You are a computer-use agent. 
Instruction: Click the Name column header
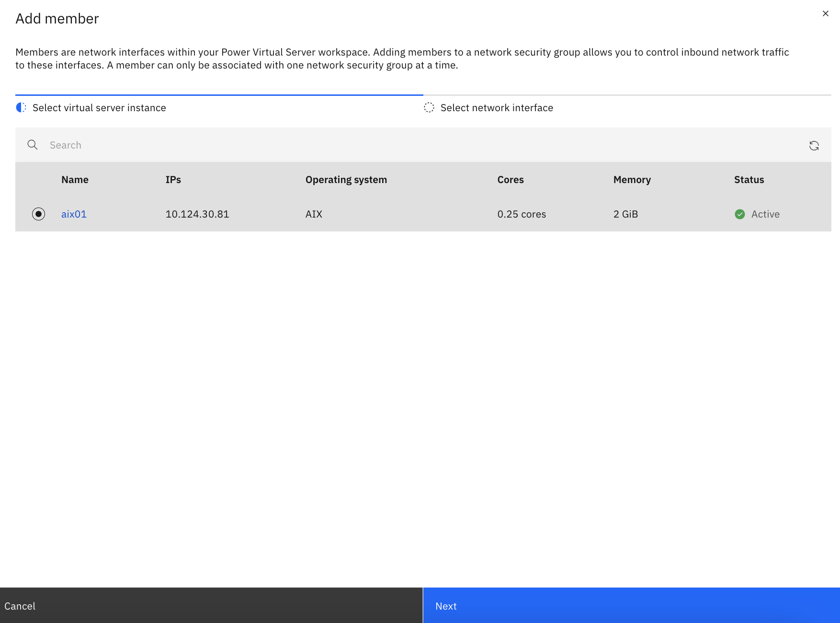(x=75, y=180)
